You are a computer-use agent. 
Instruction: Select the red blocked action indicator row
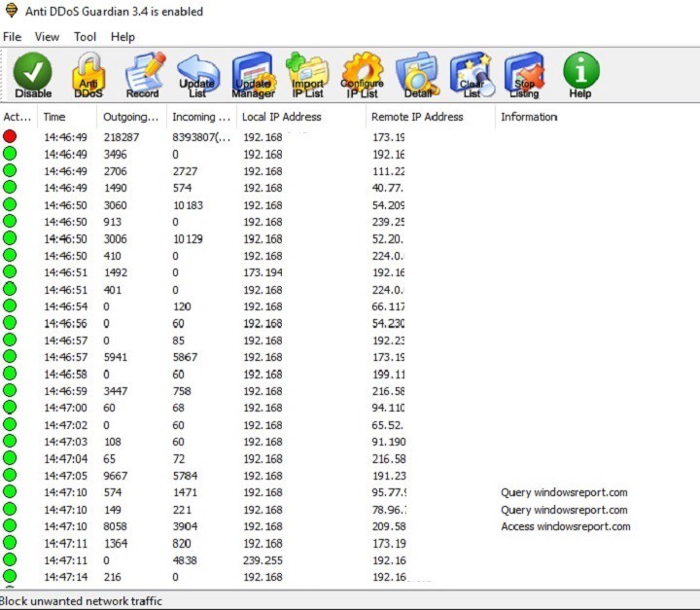pyautogui.click(x=10, y=136)
